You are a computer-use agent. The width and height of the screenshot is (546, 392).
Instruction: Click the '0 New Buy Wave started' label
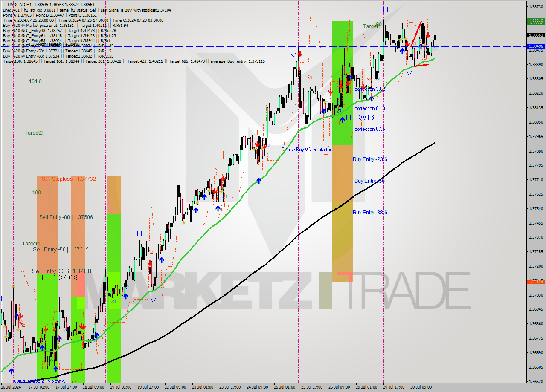307,150
